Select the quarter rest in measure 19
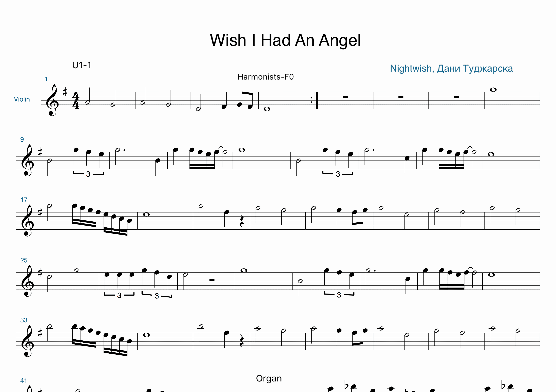Image resolution: width=556 pixels, height=392 pixels. pos(241,224)
